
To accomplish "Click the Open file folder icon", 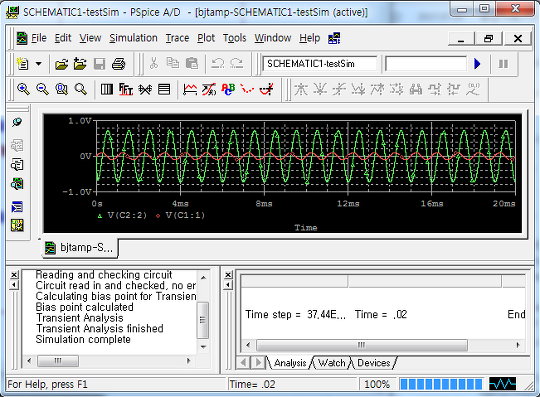I will point(61,64).
